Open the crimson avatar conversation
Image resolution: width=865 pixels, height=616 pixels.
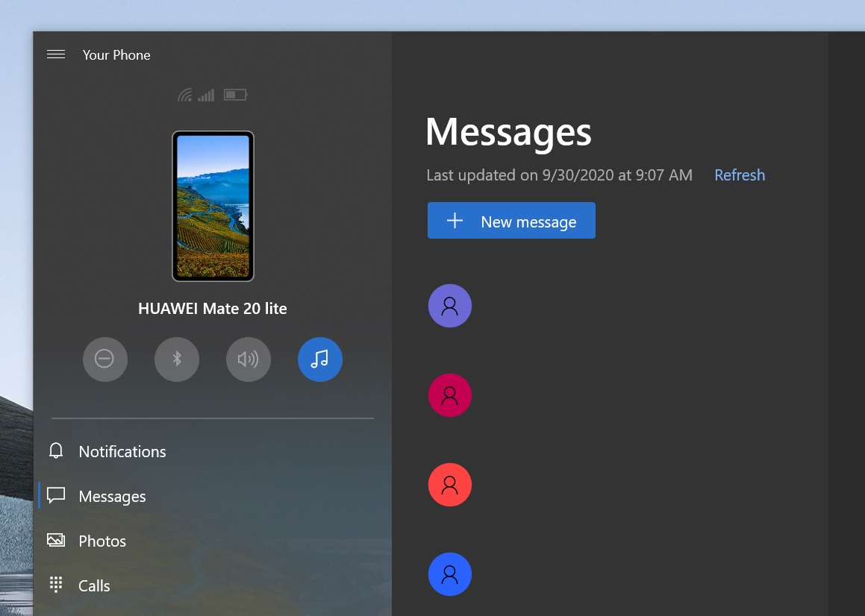[450, 395]
